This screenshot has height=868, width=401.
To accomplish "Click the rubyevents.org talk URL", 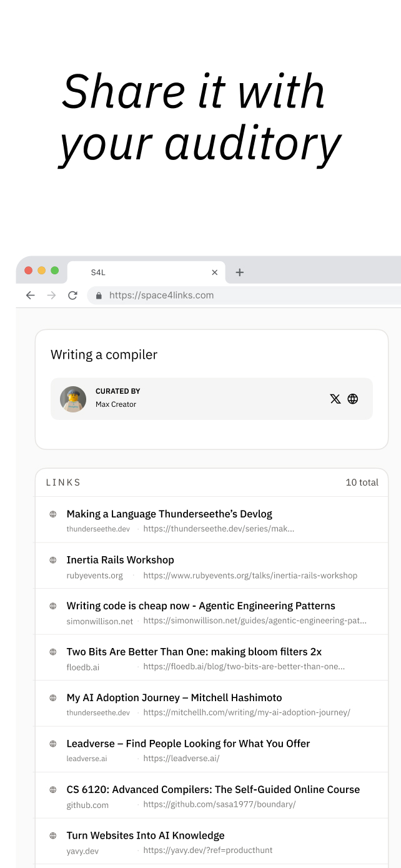I will [x=250, y=576].
